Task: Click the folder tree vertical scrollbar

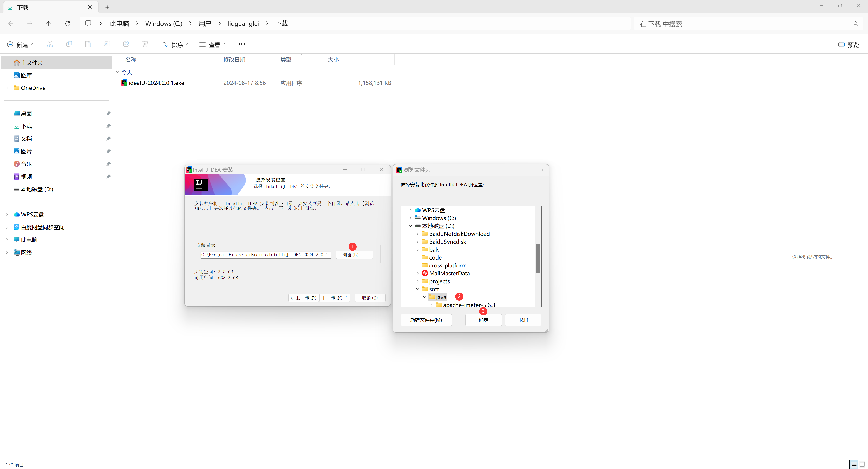Action: [538, 259]
